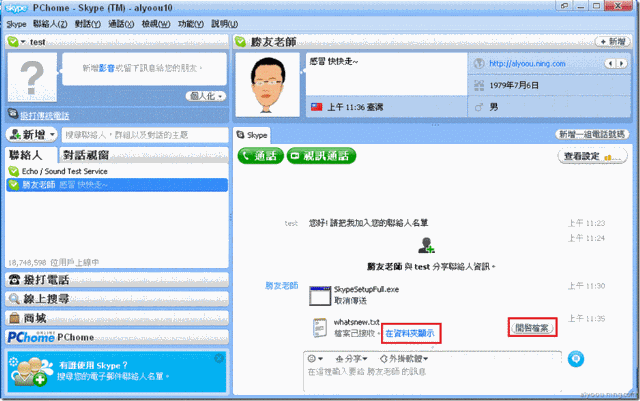640x401 pixels.
Task: Click the 開啟檔案 button
Action: tap(532, 327)
